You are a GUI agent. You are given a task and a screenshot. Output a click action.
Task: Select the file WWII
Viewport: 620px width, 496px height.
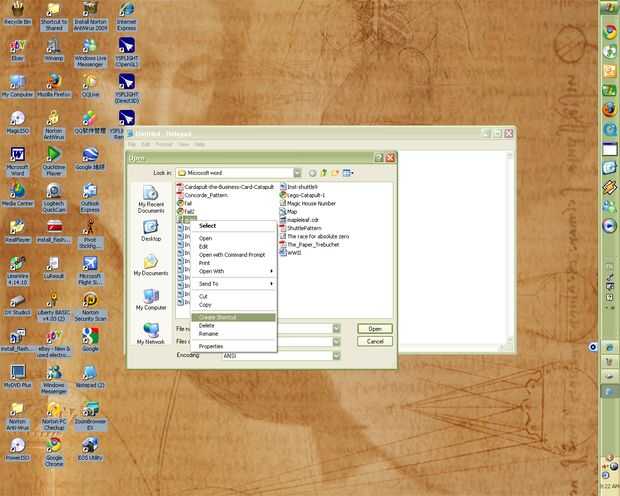291,253
